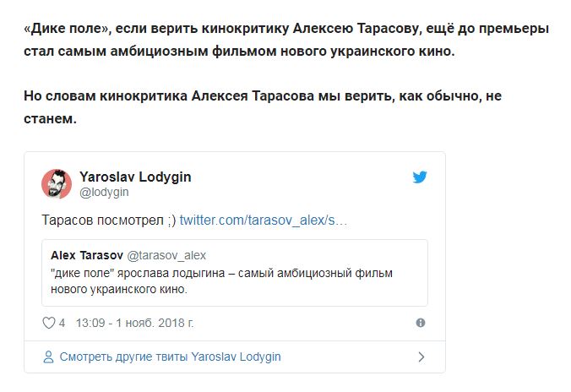Click the tweet text Тарасов посмотрел ;)

(x=109, y=220)
